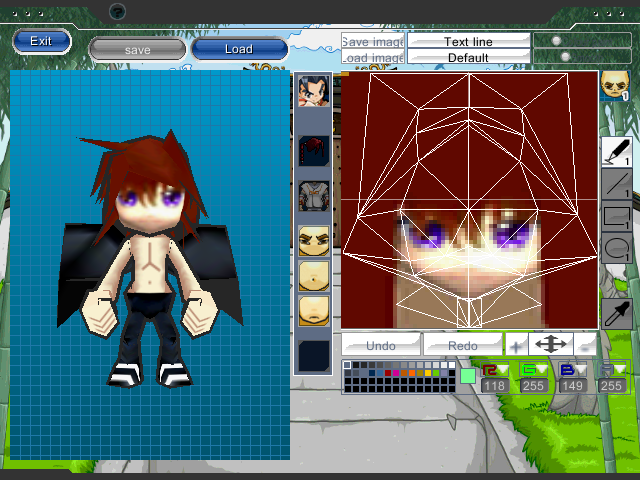Viewport: 640px width, 480px height.
Task: Zoom out with the minus icon
Action: pos(585,345)
